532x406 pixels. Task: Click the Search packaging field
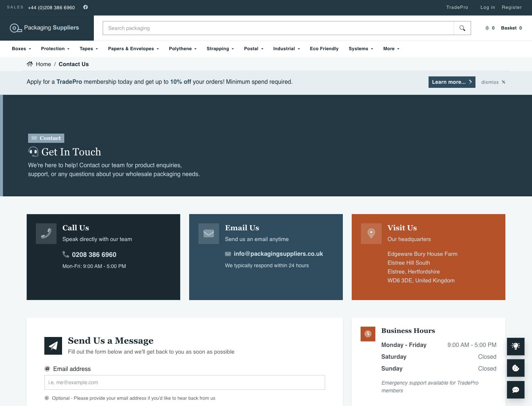coord(278,28)
